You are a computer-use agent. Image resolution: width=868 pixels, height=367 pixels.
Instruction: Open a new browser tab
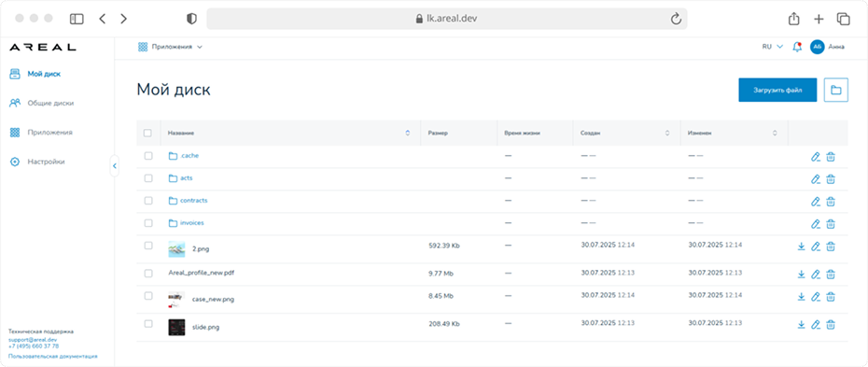(819, 19)
